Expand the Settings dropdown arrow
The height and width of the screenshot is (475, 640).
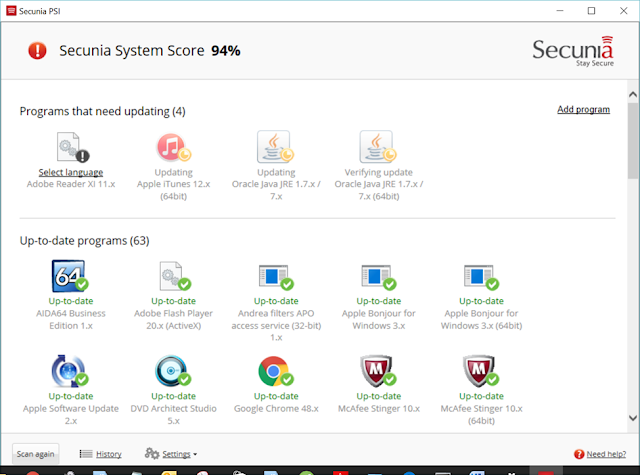tap(195, 454)
